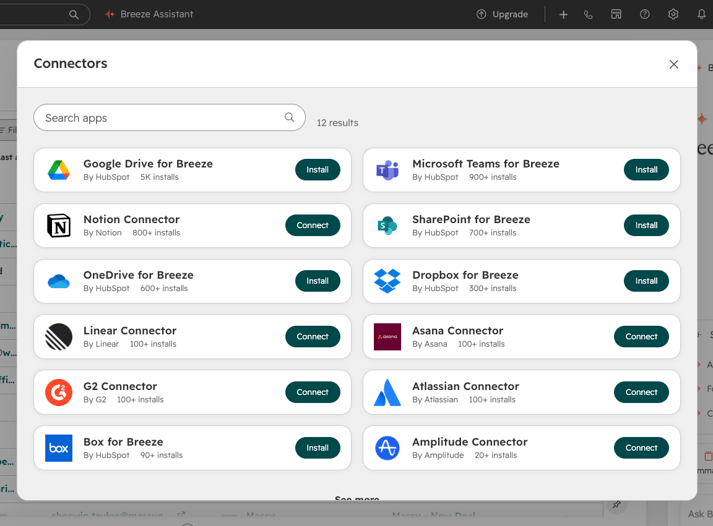Click the 12 results count text
The image size is (713, 526).
tap(337, 123)
